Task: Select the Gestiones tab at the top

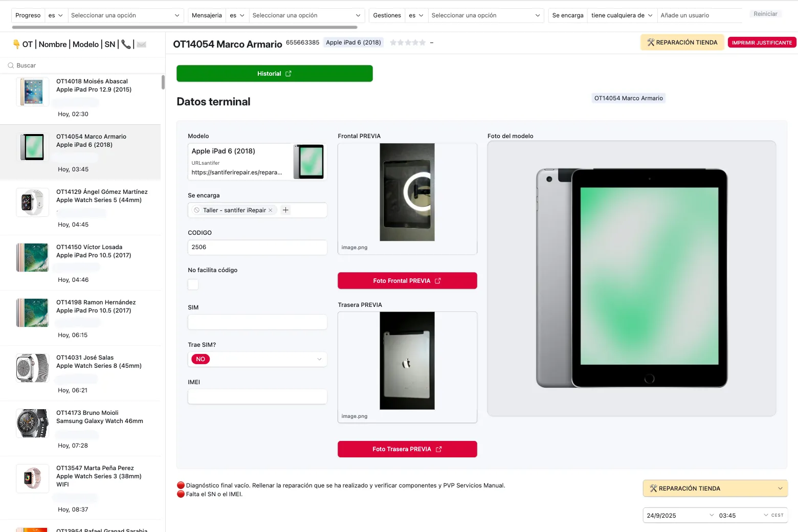Action: (x=386, y=15)
